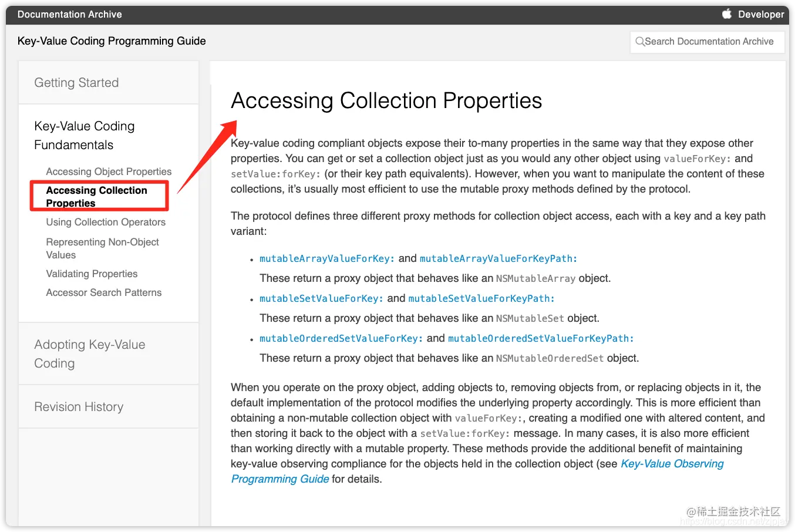The width and height of the screenshot is (795, 532).
Task: Click the NSMutableOrderedSet code text
Action: [x=550, y=358]
